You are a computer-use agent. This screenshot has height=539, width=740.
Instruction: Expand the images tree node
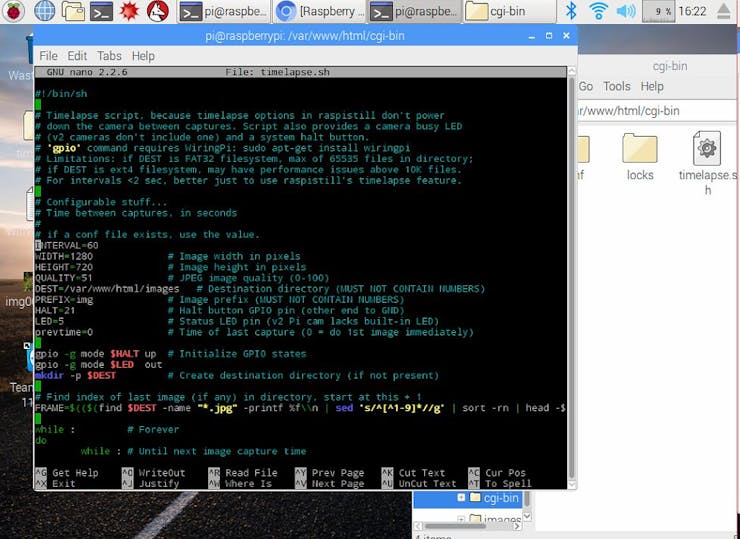coord(461,519)
